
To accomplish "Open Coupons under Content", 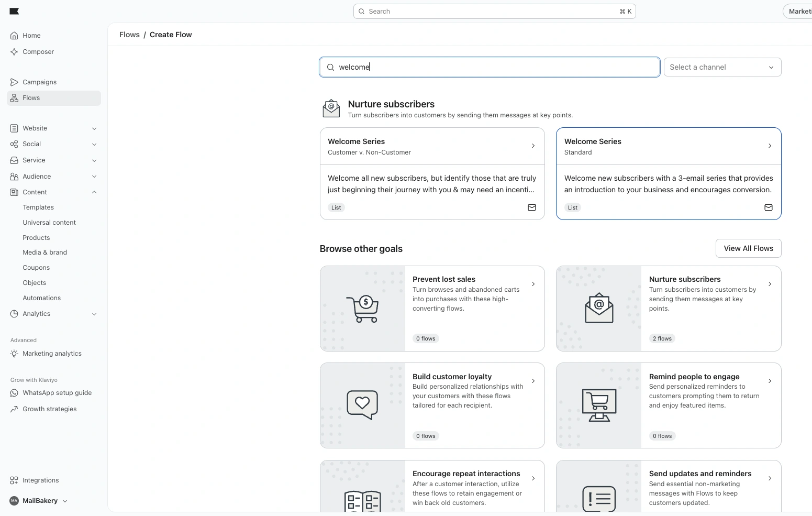I will tap(36, 268).
